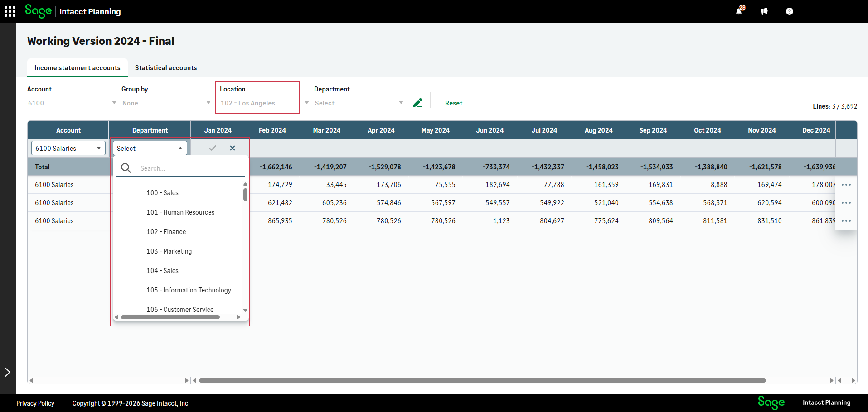Image resolution: width=868 pixels, height=412 pixels.
Task: Switch to Income statement accounts tab
Action: coord(78,68)
